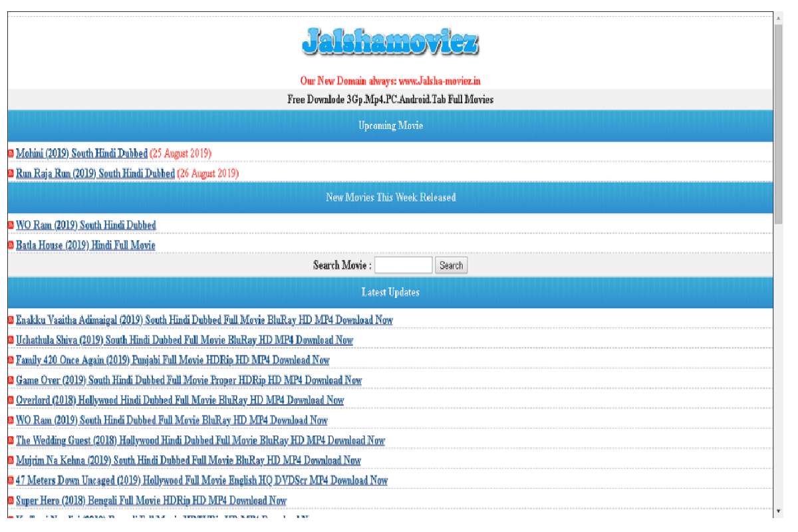Click the red icon beside Uchathula Shiva
798x532 pixels.
[11, 340]
